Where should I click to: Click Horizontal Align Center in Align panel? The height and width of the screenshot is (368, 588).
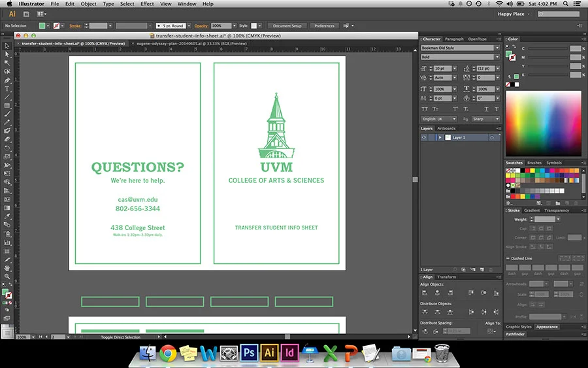(437, 293)
